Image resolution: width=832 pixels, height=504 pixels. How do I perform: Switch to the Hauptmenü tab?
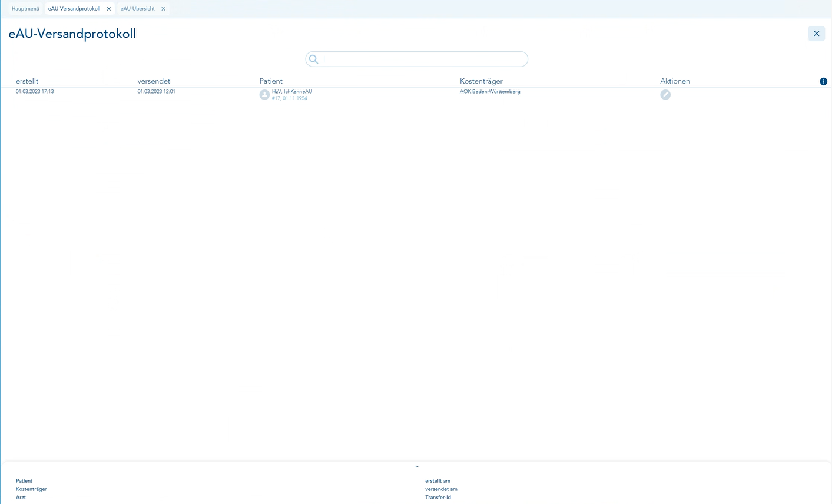click(25, 9)
